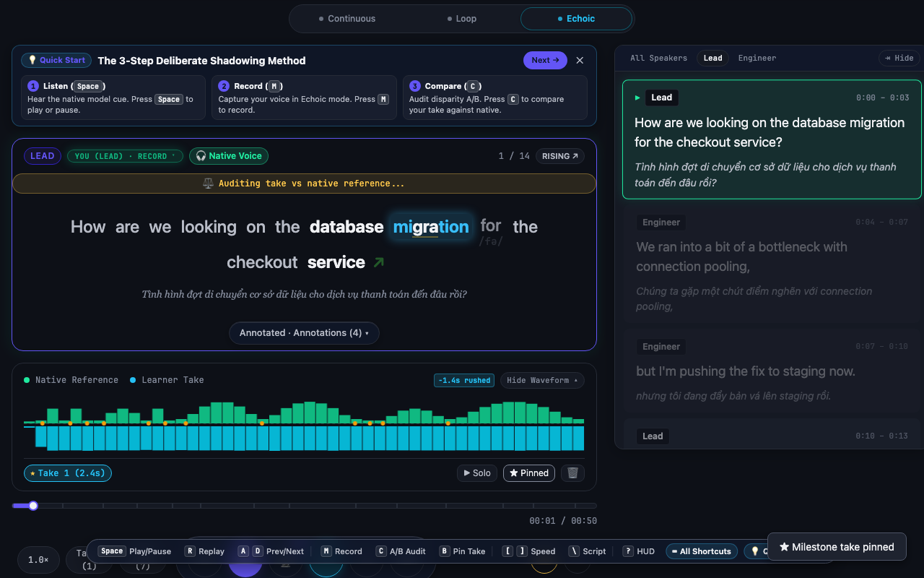
Task: Switch to the Engineer speaker tab
Action: click(757, 58)
